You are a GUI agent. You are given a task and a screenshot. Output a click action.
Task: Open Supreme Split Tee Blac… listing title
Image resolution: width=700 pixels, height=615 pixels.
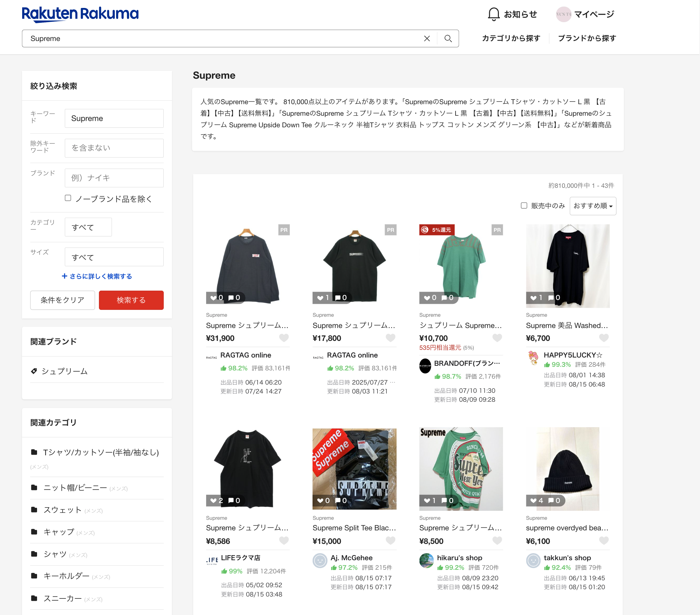[354, 528]
